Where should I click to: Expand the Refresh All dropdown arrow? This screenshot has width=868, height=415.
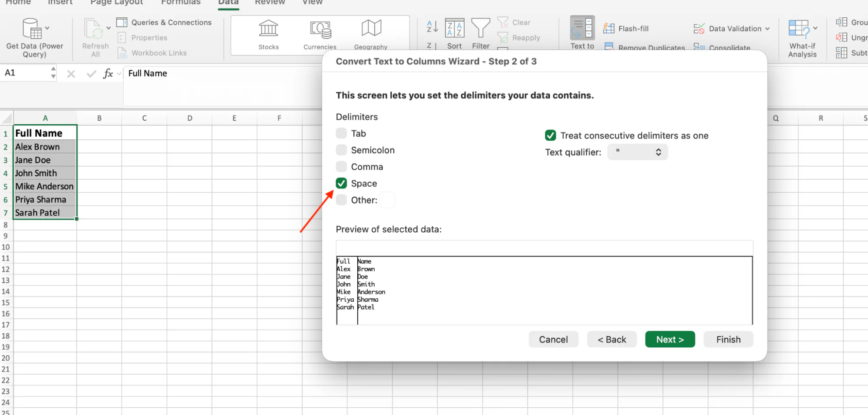pos(109,28)
